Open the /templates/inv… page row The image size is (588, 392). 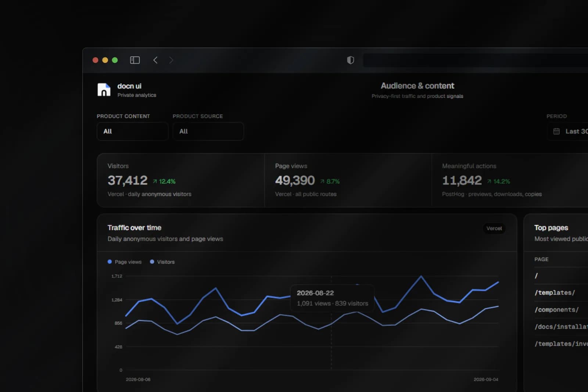561,344
